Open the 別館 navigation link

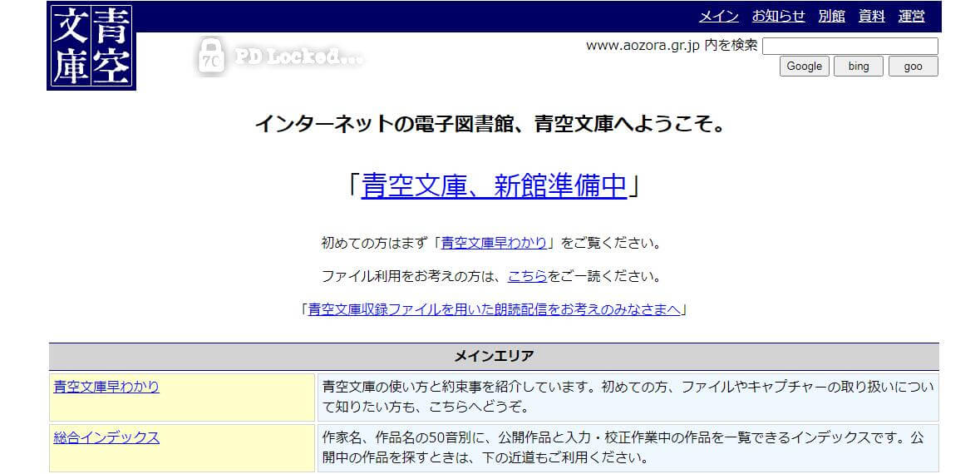tap(831, 16)
